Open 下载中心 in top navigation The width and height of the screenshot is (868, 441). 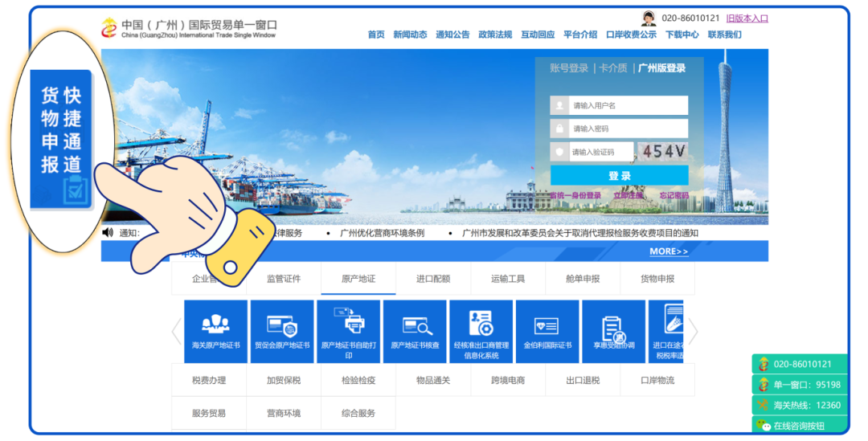click(682, 35)
